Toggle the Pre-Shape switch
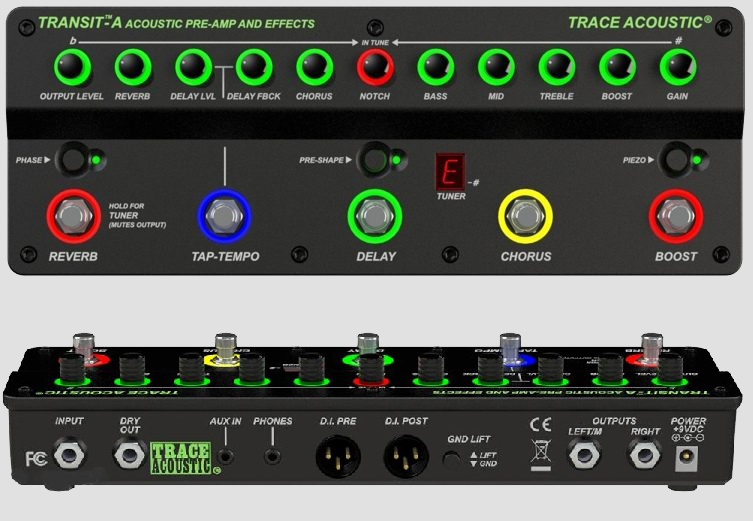Screen dimensions: 753x521 pyautogui.click(x=373, y=159)
